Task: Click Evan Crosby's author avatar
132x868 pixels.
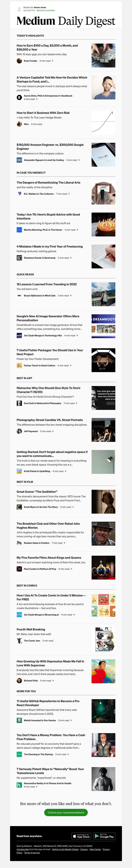Action: click(19, 61)
